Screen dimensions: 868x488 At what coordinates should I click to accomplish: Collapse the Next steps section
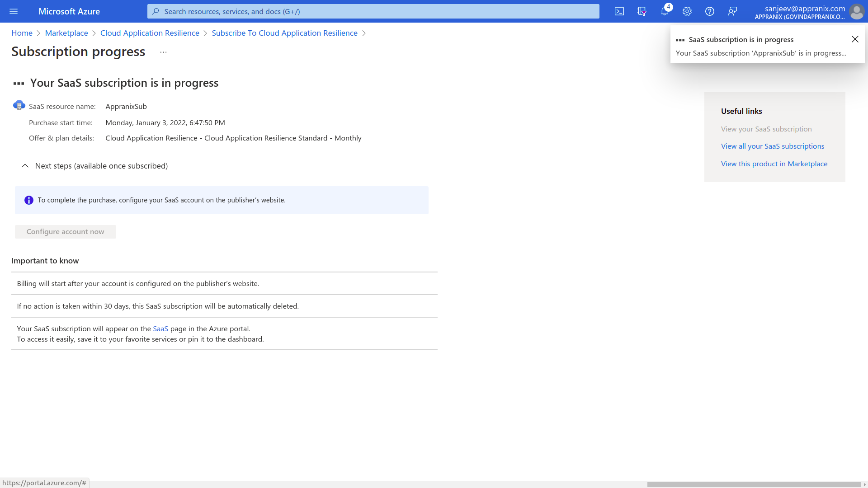25,166
